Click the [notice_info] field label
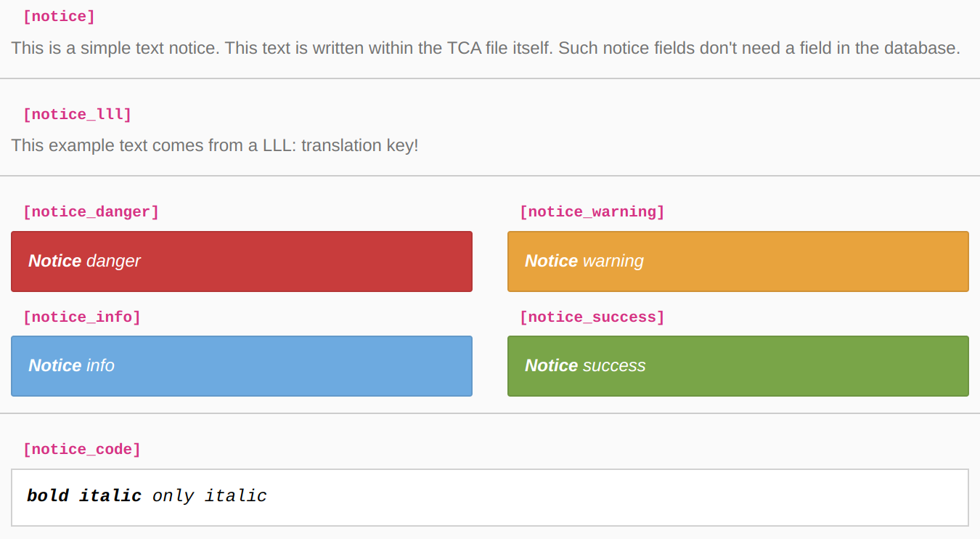Image resolution: width=980 pixels, height=539 pixels. click(81, 317)
